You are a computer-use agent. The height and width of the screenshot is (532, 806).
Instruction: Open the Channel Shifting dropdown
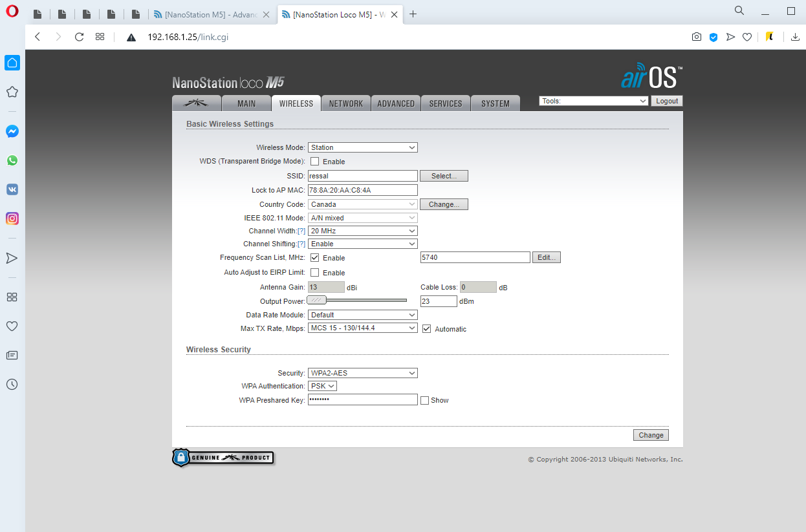point(363,244)
